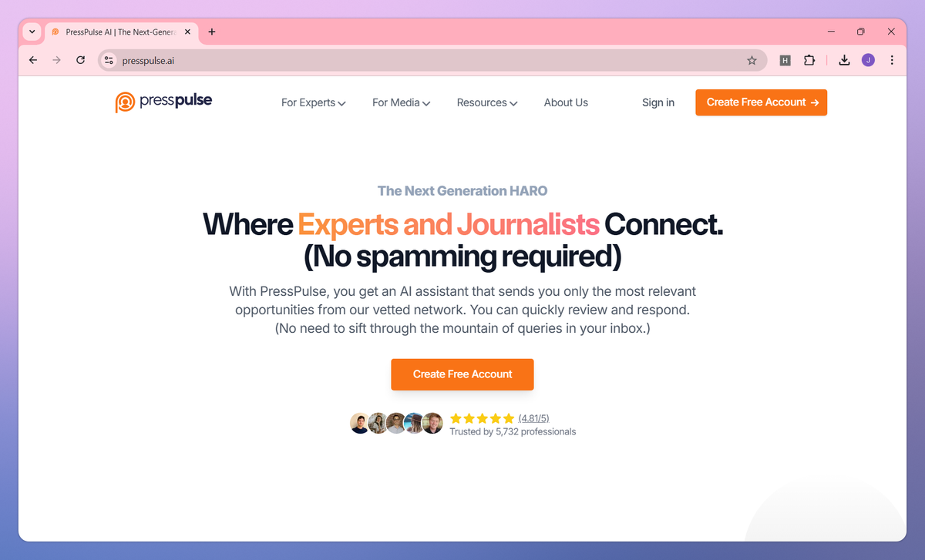This screenshot has height=560, width=925.
Task: Click header Create Free Account button
Action: pyautogui.click(x=761, y=102)
